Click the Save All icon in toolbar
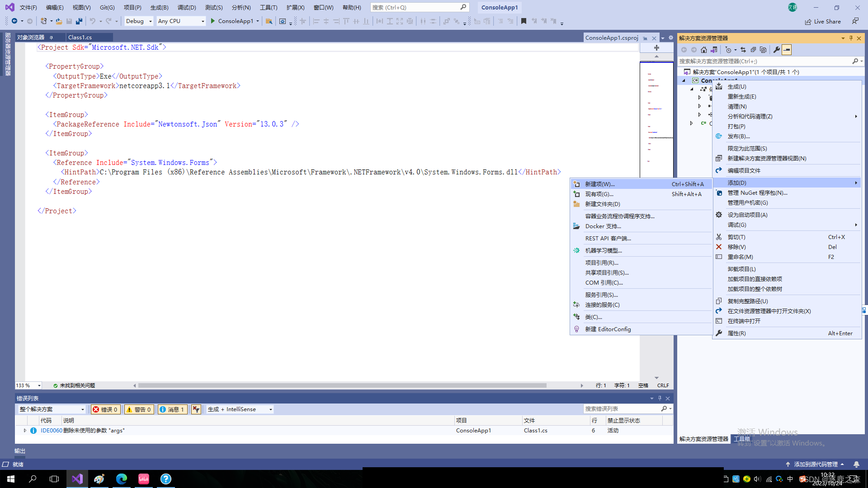868x488 pixels. click(x=79, y=21)
